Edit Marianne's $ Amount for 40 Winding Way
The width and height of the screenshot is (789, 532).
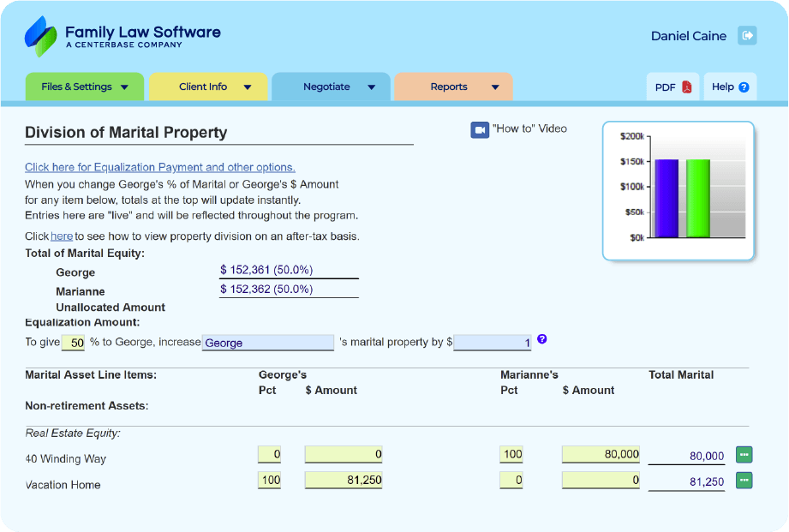(601, 455)
